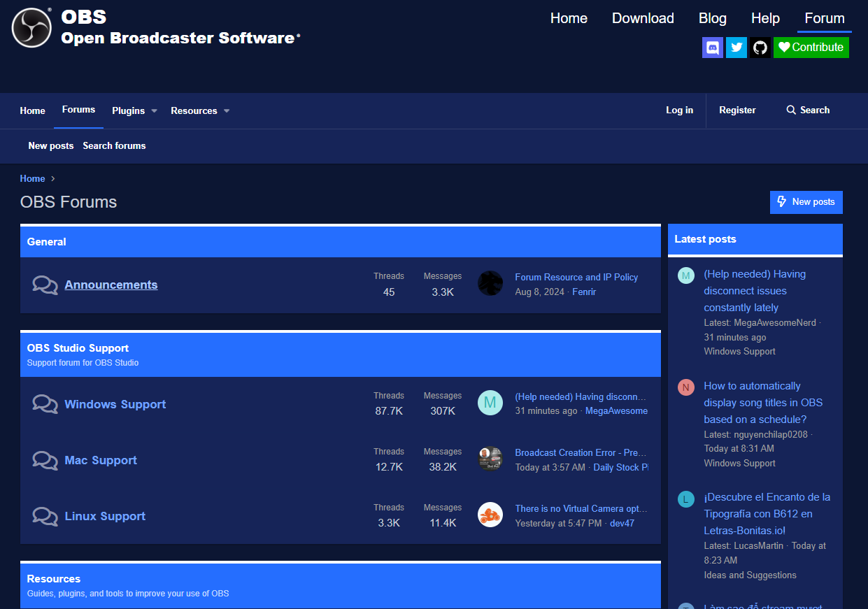This screenshot has width=868, height=609.
Task: Expand the Resources dropdown arrow
Action: pos(227,111)
